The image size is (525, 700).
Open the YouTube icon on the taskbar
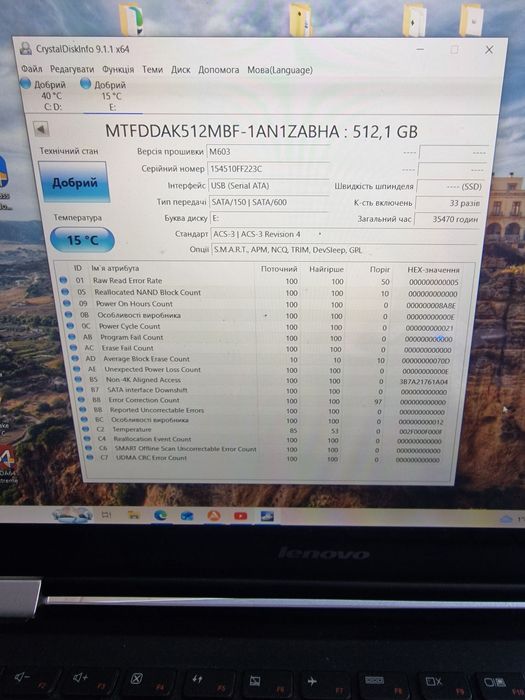point(240,516)
